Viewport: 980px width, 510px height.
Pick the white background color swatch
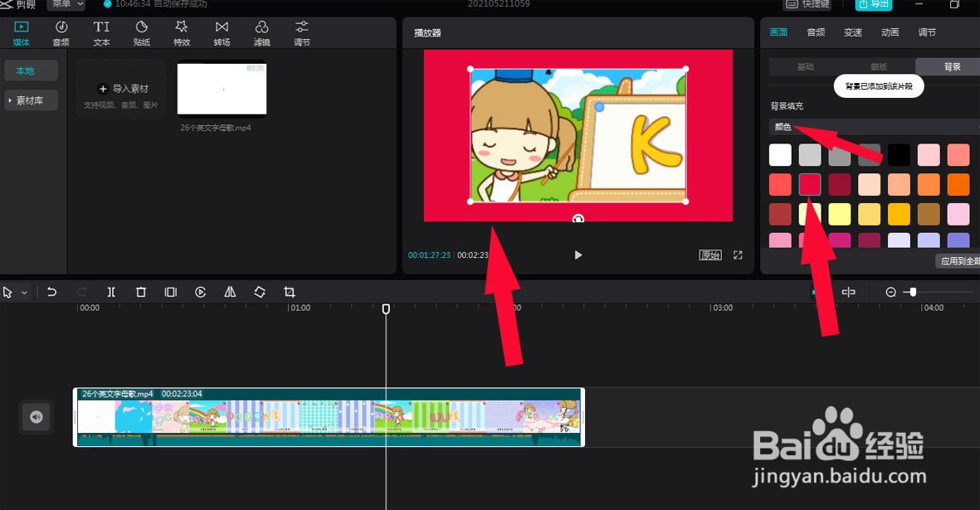point(780,155)
